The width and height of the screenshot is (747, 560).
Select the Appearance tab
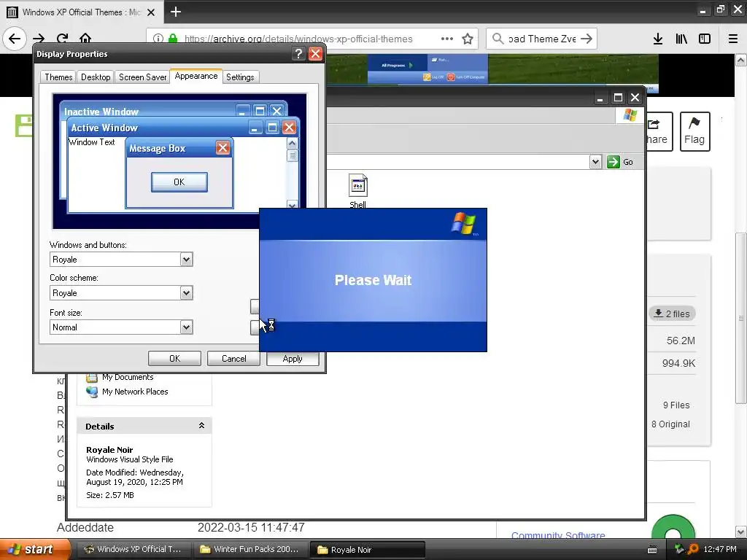coord(196,76)
